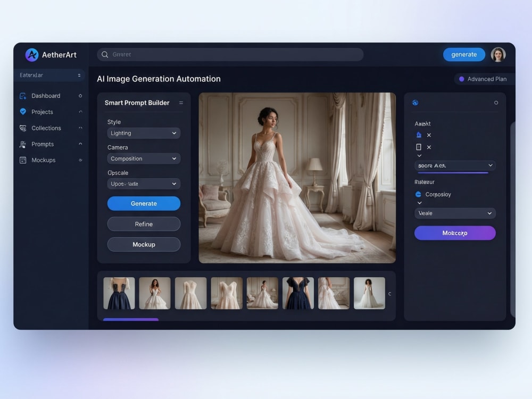Click the search input field
Screen dimensions: 532x399
click(x=230, y=55)
